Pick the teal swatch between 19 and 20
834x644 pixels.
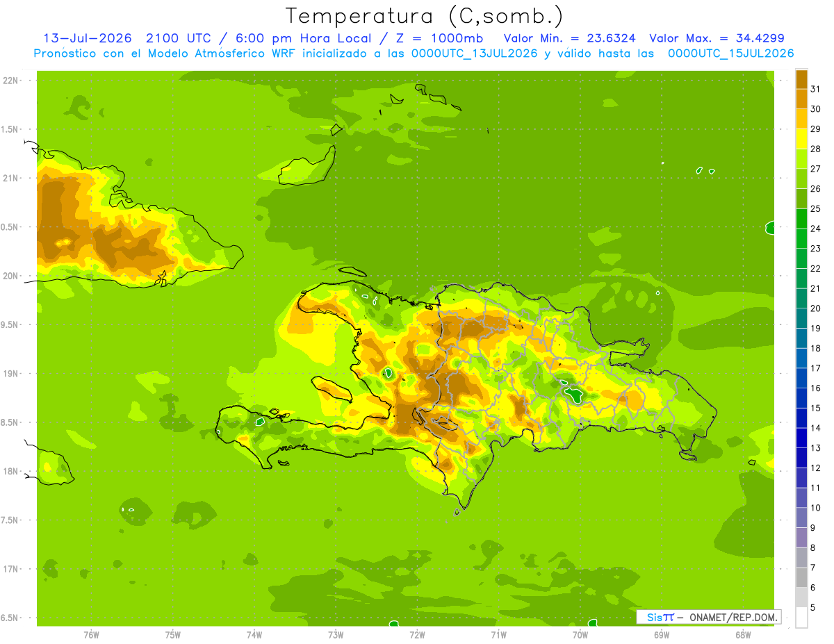[801, 318]
